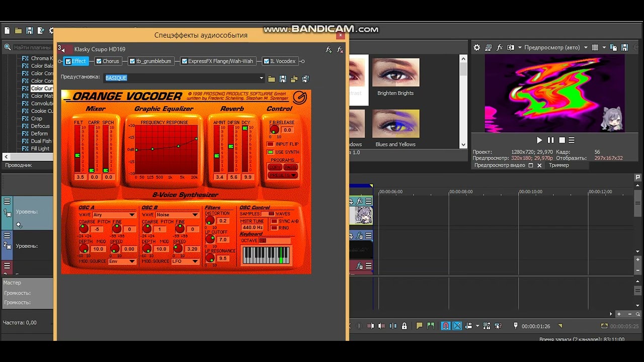Viewport: 644px width, 362px height.
Task: Click the reverb DCY slider handle
Action: pos(245,128)
